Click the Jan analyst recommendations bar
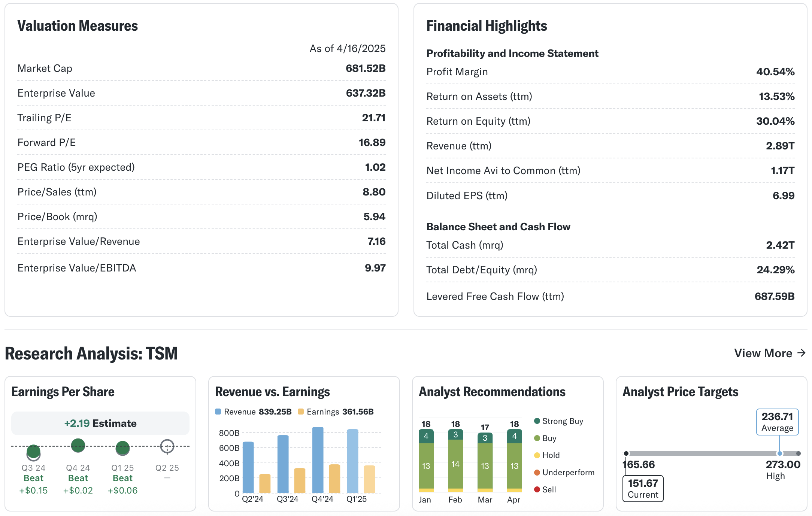Screen dimensions: 812x516 click(426, 461)
